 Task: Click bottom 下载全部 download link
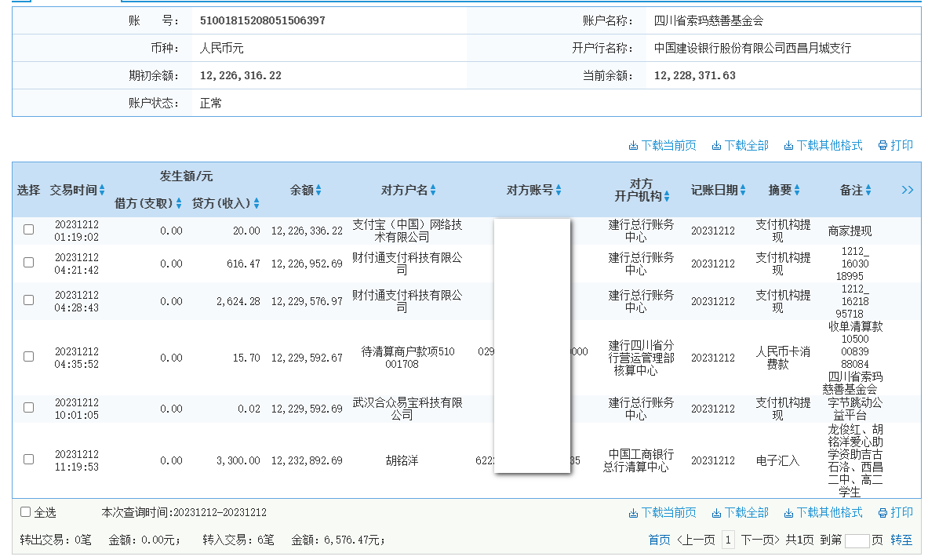point(740,513)
